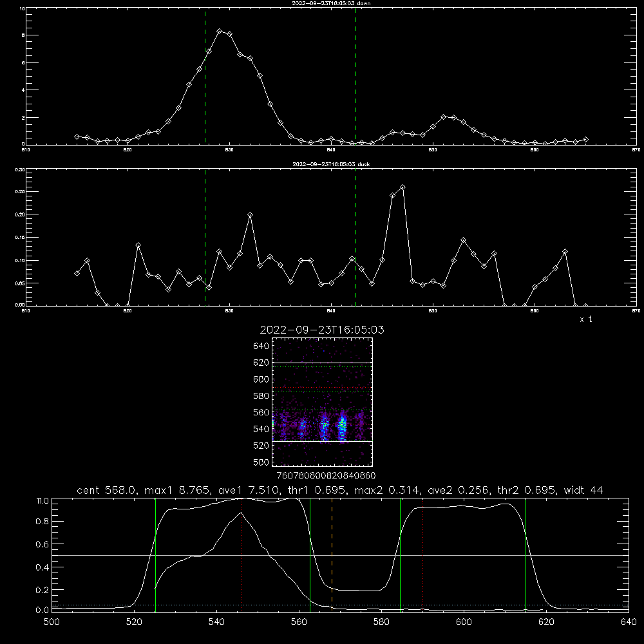Click the heat map x-axis label string 760780800820840860
The width and height of the screenshot is (644, 644).
click(x=327, y=475)
